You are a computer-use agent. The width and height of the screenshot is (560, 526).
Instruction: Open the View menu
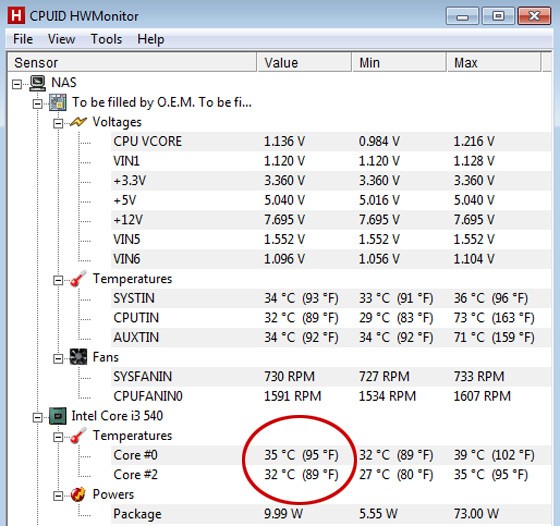pyautogui.click(x=61, y=39)
